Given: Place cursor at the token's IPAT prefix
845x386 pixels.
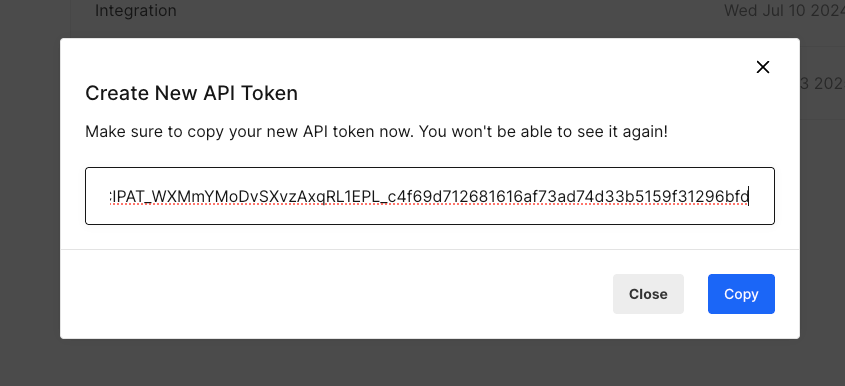Looking at the screenshot, I should 128,198.
